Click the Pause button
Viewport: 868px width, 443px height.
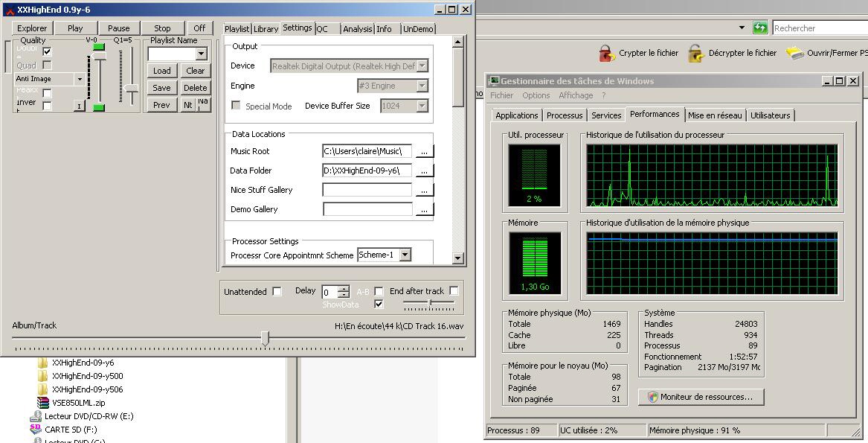tap(119, 28)
